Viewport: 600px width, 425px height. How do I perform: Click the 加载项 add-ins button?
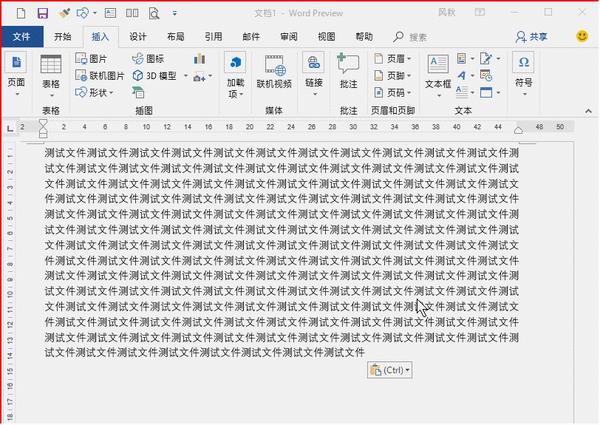click(x=235, y=74)
